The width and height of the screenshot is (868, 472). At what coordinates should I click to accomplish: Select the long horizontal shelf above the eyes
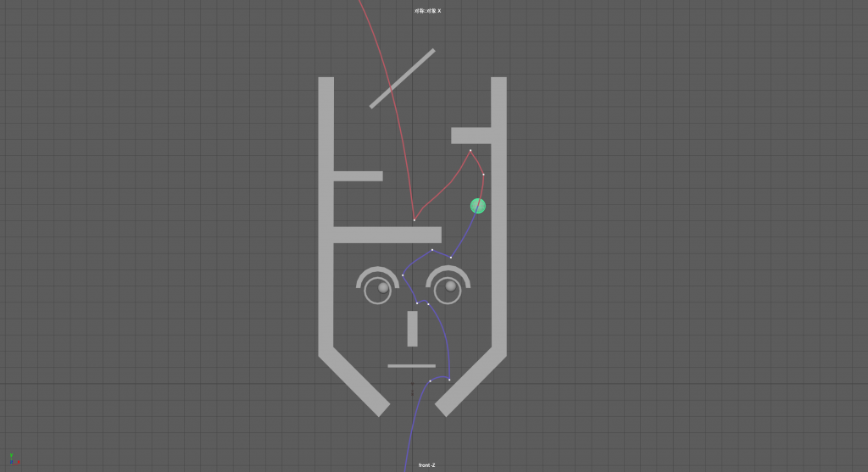click(x=387, y=235)
